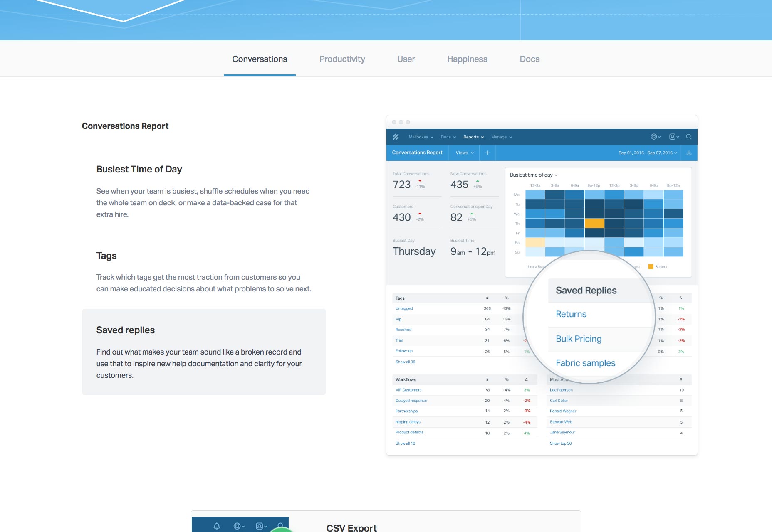Click the lifebuoy help icon in bottom mockup
This screenshot has width=772, height=532.
pos(238,526)
